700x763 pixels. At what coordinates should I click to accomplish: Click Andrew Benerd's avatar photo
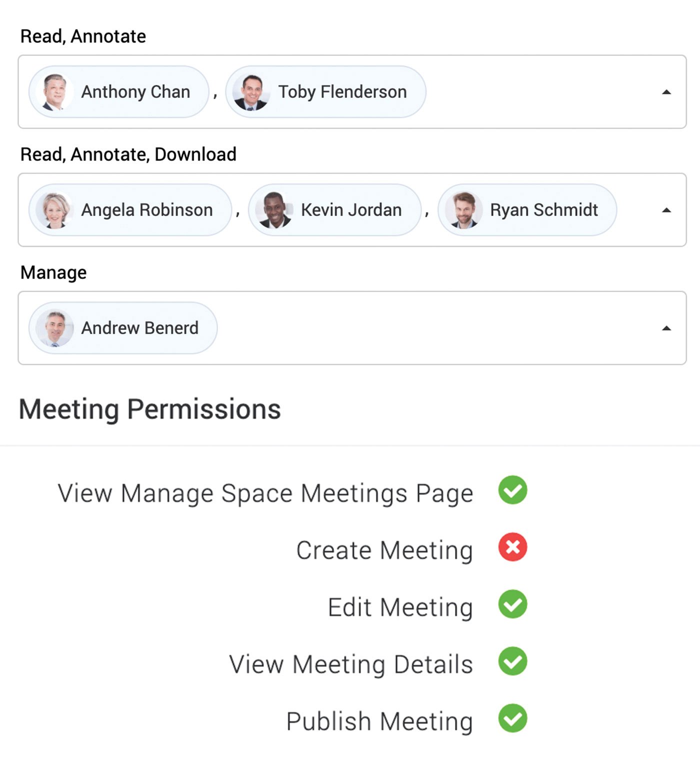click(x=54, y=328)
